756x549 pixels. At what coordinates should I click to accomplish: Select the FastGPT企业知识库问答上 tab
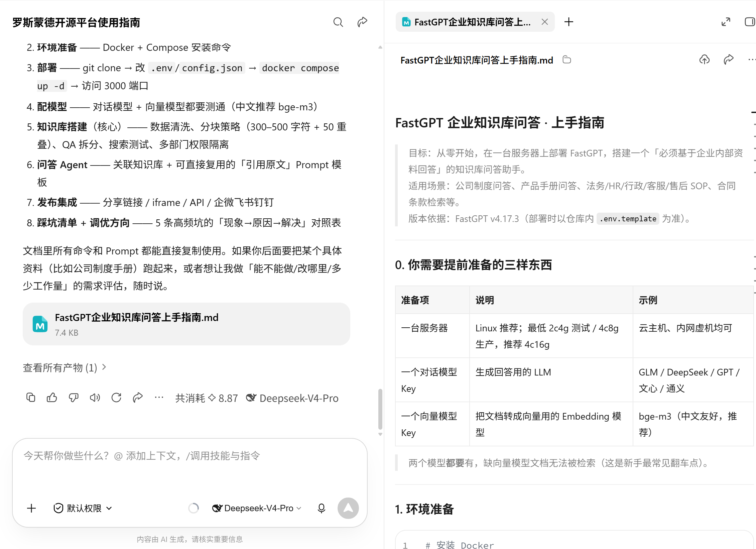click(x=475, y=22)
